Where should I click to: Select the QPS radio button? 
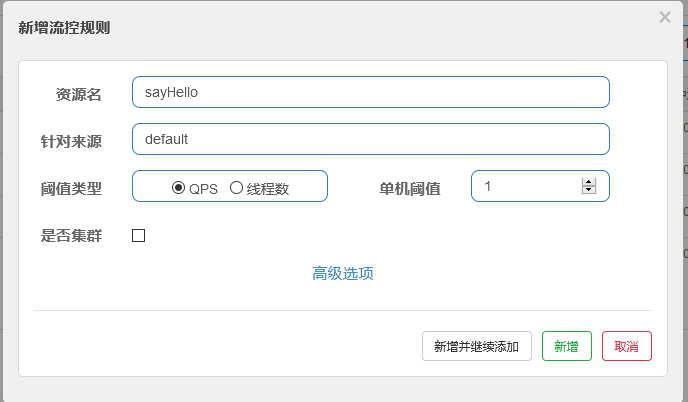[x=179, y=187]
